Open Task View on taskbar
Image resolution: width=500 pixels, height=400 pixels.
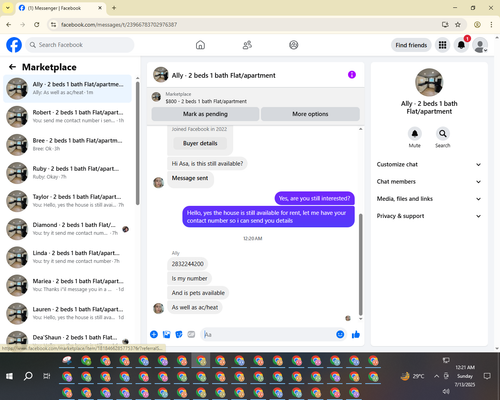47,376
